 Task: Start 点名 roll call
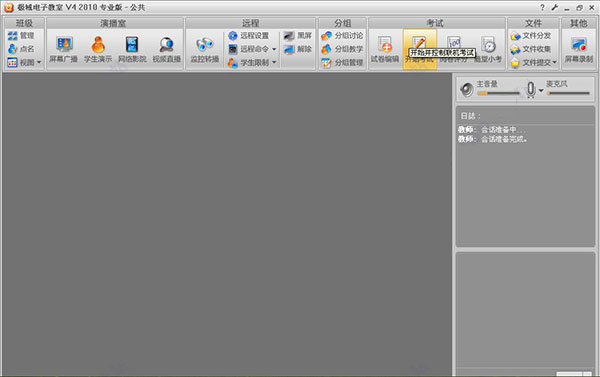21,49
